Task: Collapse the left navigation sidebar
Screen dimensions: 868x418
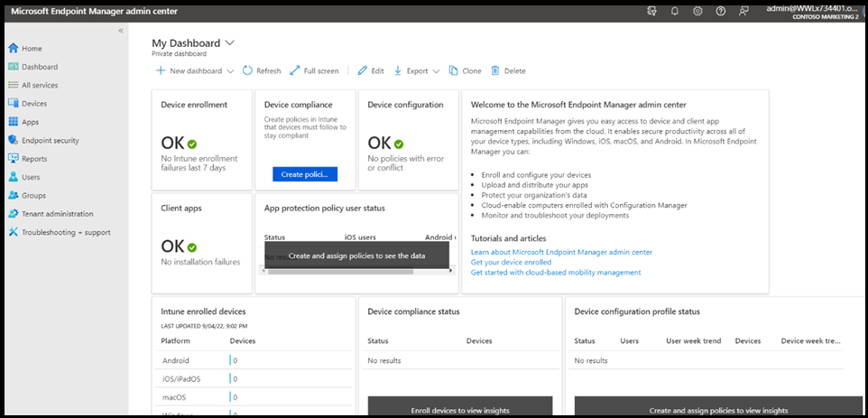Action: (121, 31)
